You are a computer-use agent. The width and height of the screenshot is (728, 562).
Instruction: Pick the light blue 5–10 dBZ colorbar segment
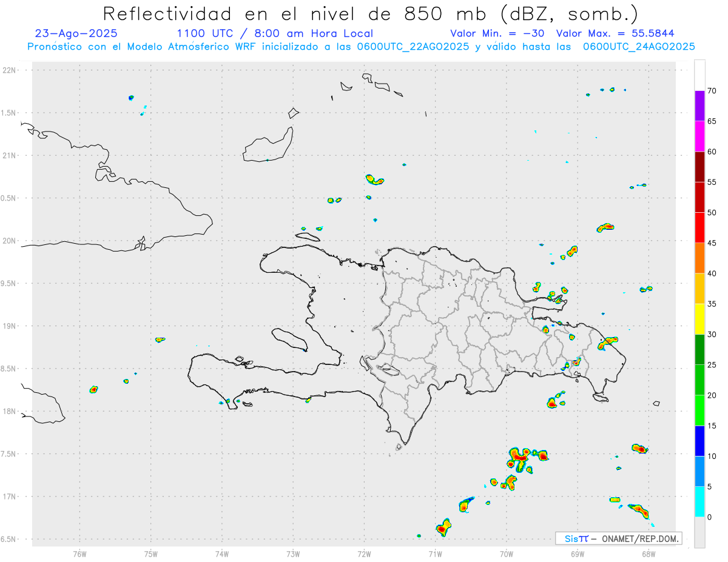699,471
